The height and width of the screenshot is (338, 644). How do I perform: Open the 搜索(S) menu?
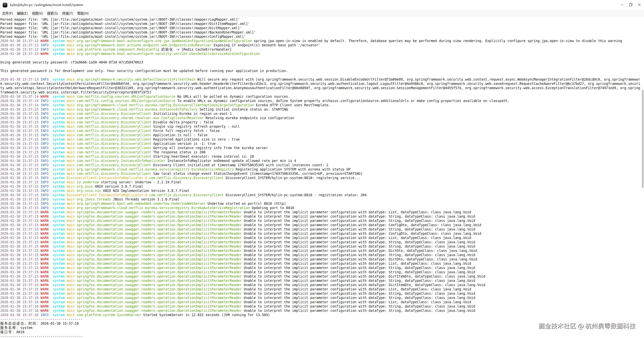pyautogui.click(x=52, y=13)
